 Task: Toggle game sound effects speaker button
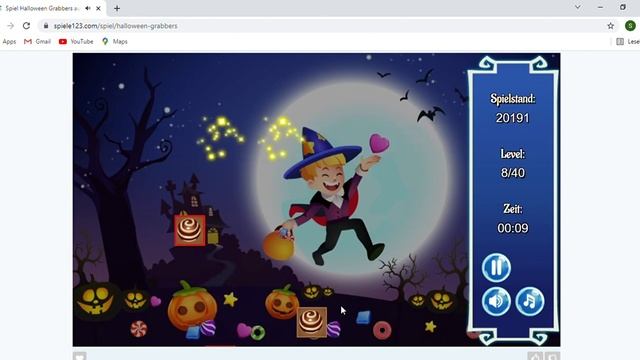click(x=496, y=302)
